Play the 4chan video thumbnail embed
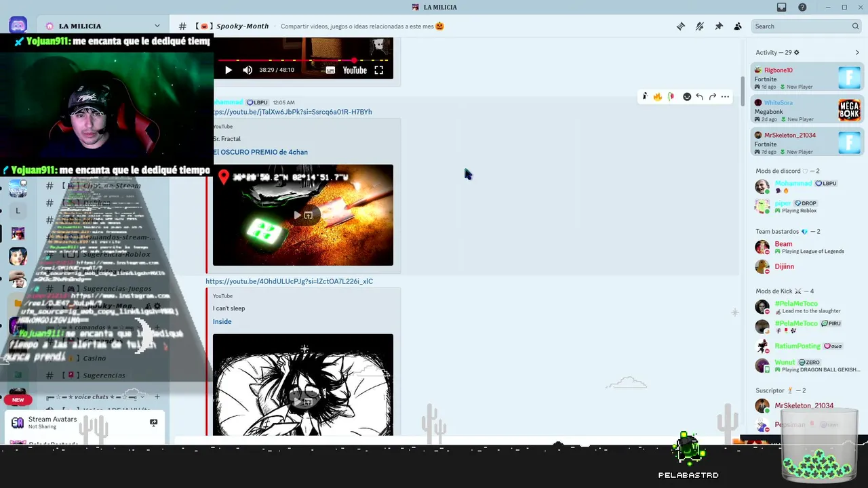 303,215
